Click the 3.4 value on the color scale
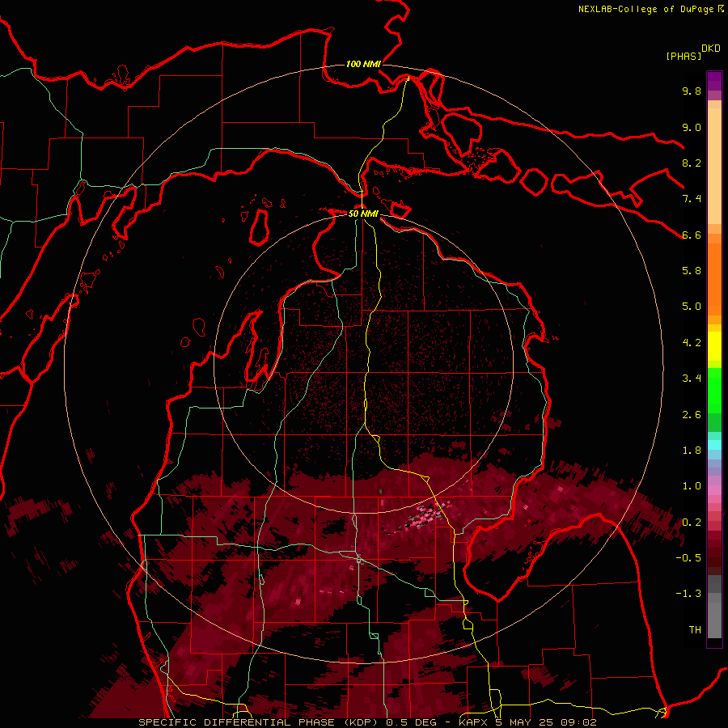 tap(692, 379)
